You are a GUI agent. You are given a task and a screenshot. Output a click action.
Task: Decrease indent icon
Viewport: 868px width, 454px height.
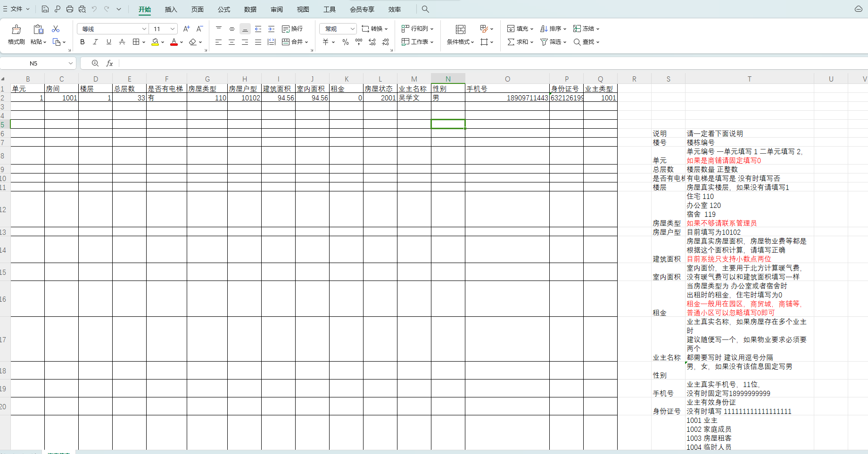pos(258,29)
